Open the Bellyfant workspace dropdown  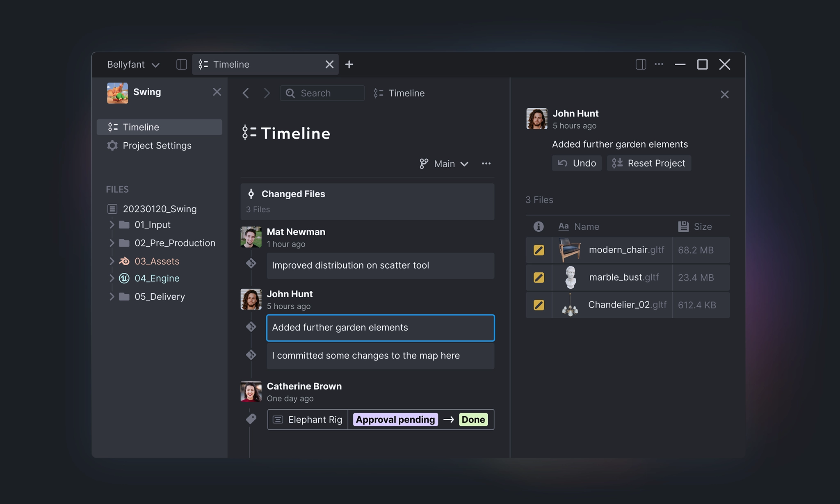pyautogui.click(x=133, y=64)
